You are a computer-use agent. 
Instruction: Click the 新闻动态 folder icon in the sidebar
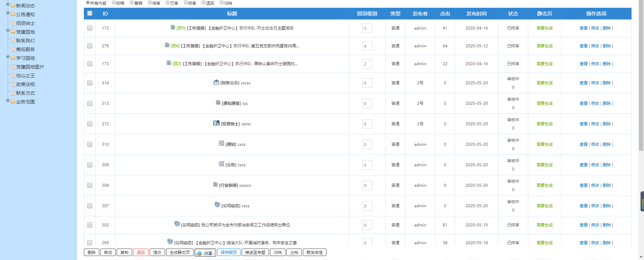tap(13, 5)
